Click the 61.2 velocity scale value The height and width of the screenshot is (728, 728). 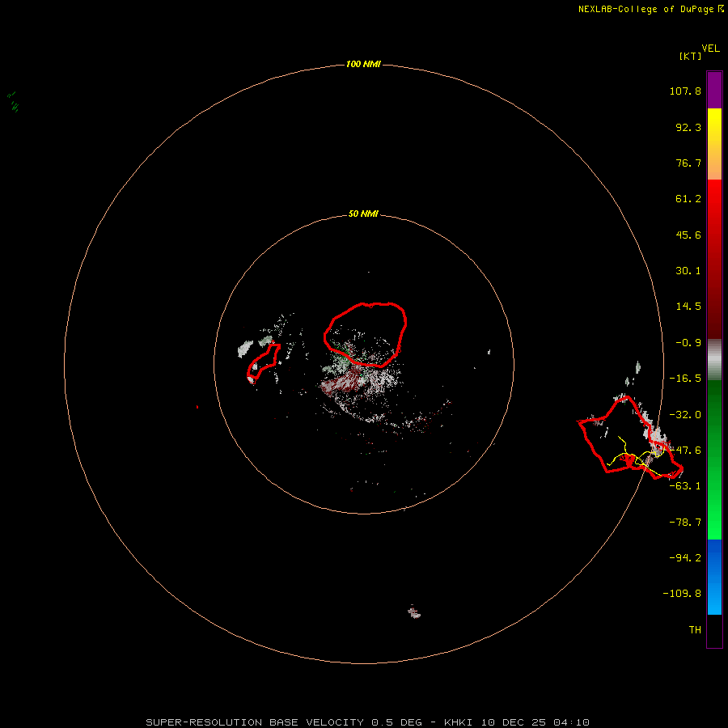point(688,199)
